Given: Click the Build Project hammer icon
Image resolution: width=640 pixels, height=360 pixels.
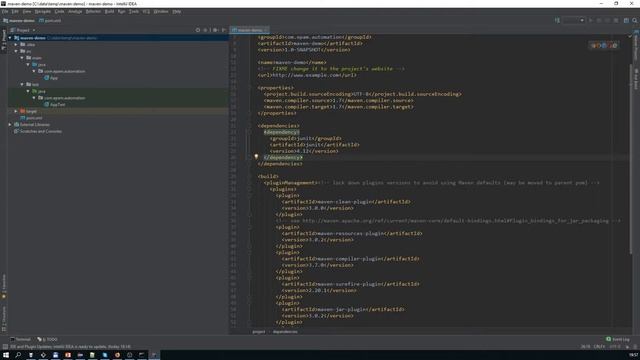Looking at the screenshot, I should 557,20.
